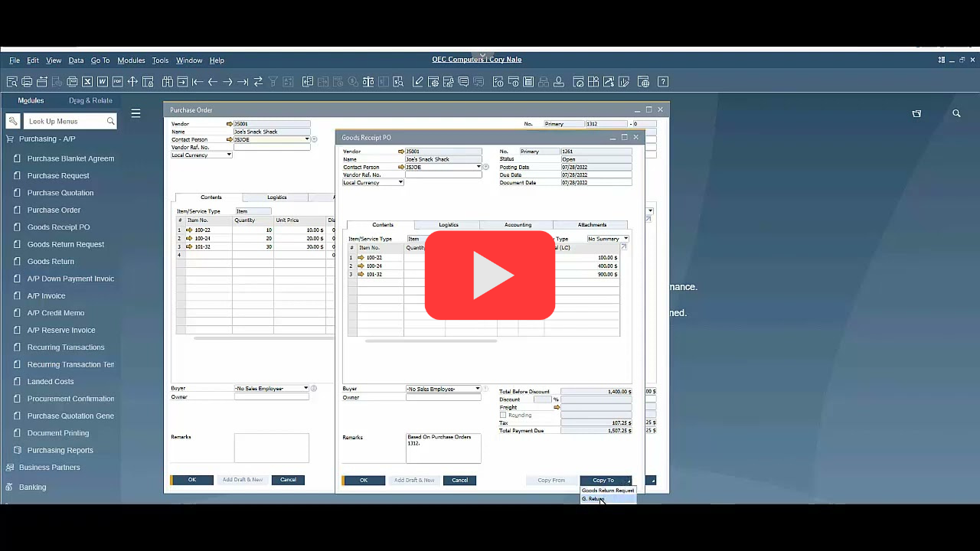Export the document to MS Excel
Viewport: 980px width, 551px height.
click(x=86, y=81)
